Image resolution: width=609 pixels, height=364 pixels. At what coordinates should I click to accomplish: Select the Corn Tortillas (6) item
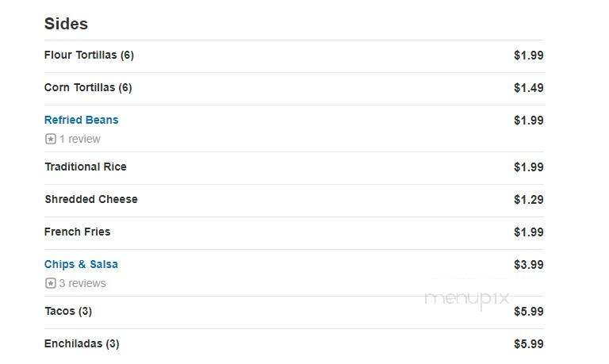tap(88, 87)
